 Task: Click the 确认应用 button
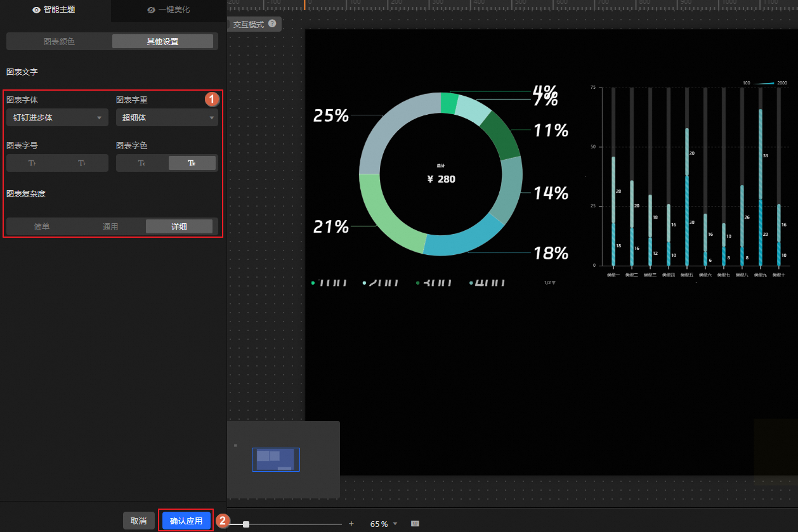click(x=186, y=521)
